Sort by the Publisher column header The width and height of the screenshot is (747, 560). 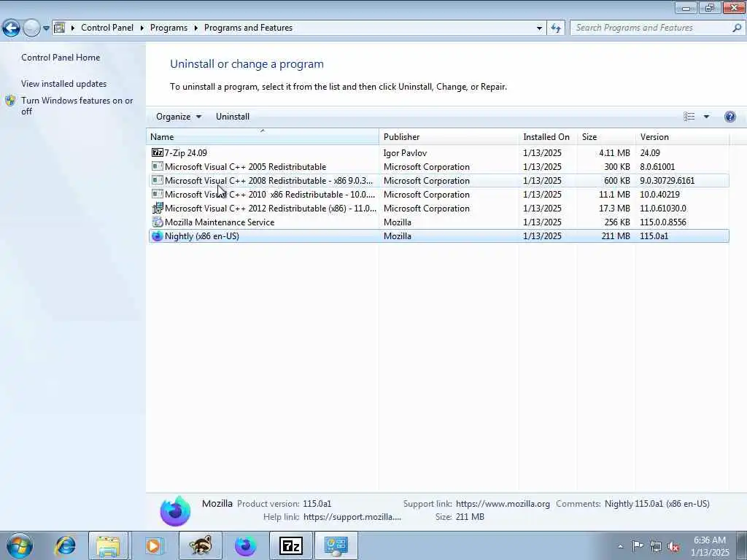coord(449,136)
